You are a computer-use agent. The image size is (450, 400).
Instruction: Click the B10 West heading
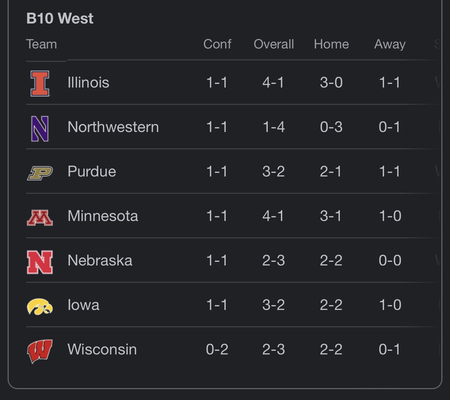coord(60,18)
